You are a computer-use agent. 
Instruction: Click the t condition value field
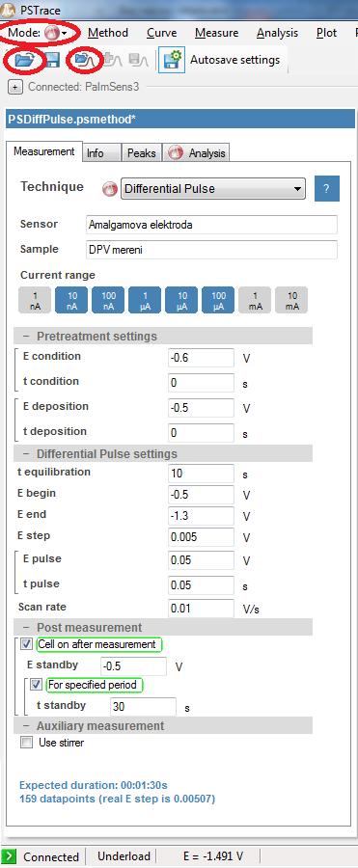201,383
